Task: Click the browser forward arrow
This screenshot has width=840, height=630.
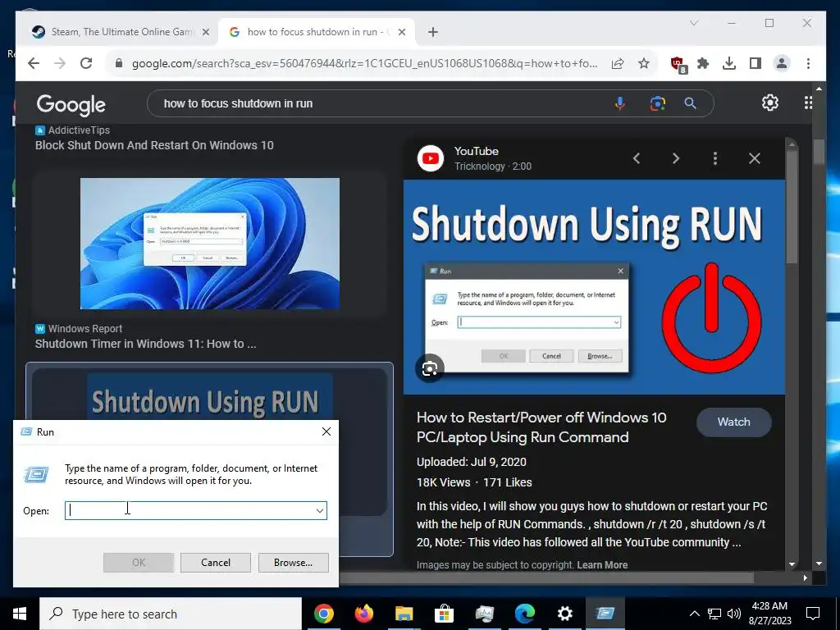Action: pos(60,63)
